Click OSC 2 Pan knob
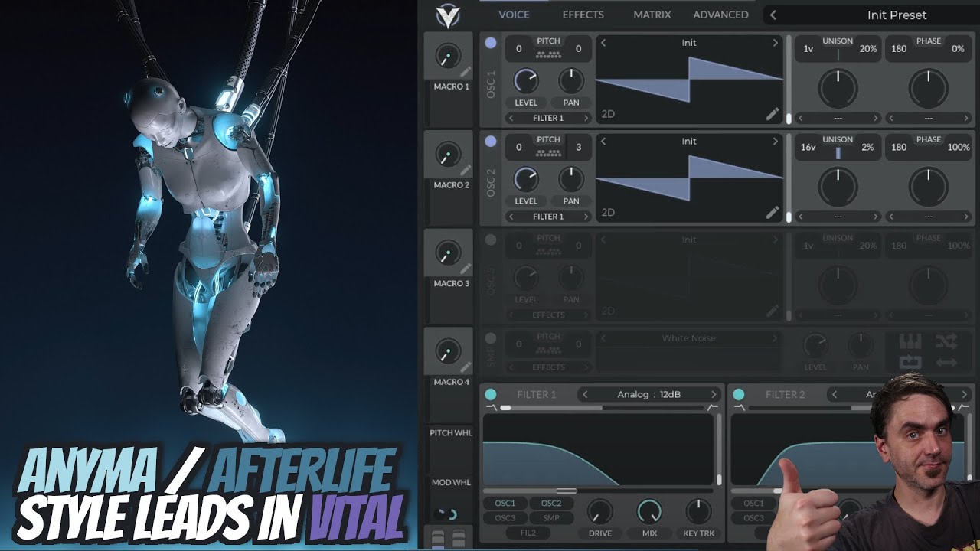This screenshot has width=980, height=551. (x=571, y=179)
